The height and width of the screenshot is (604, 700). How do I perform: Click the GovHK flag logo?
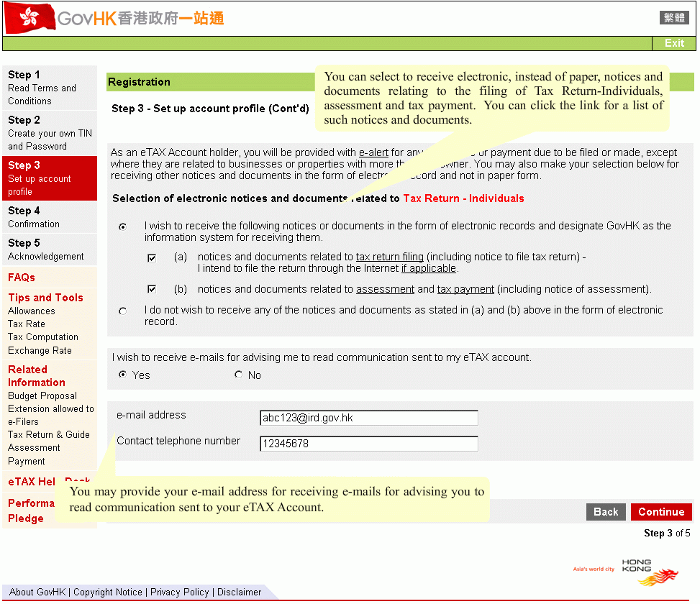pos(30,18)
